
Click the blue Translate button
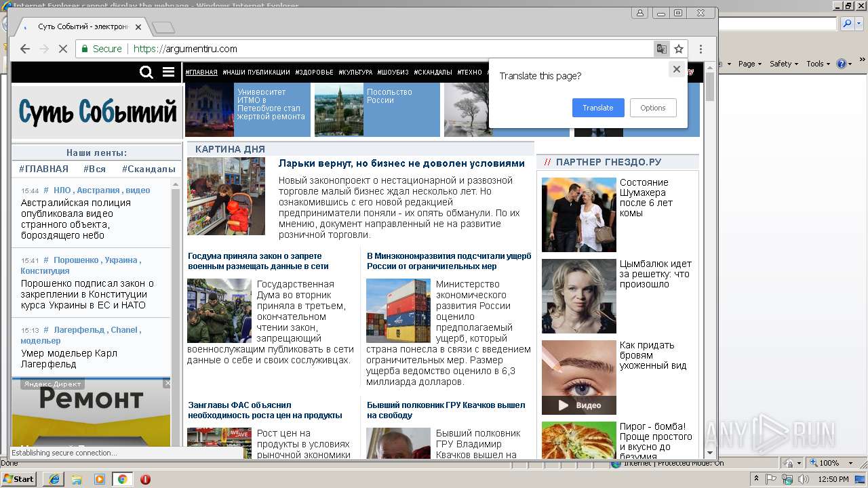click(x=598, y=108)
